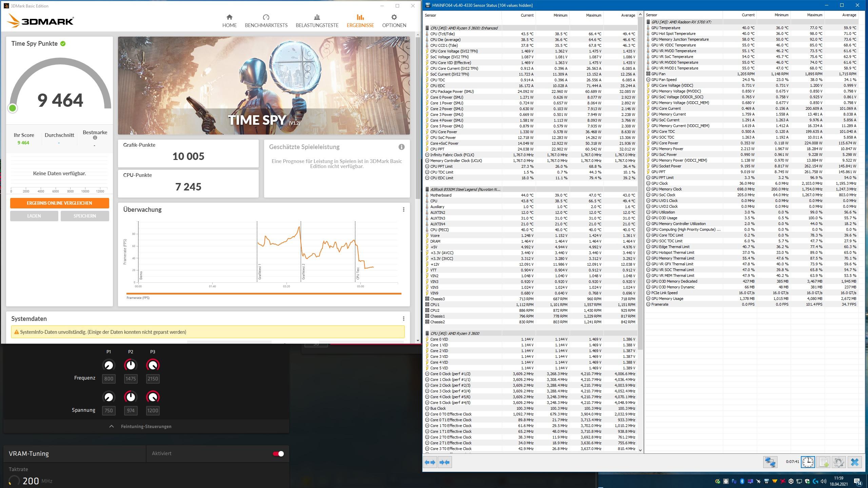
Task: Adjust the P1 Frequenz dial
Action: click(108, 365)
